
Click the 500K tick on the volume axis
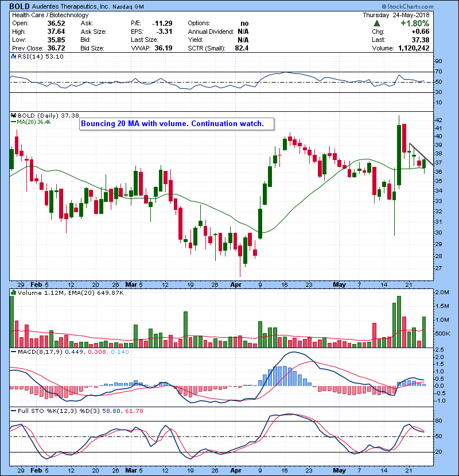[442, 334]
